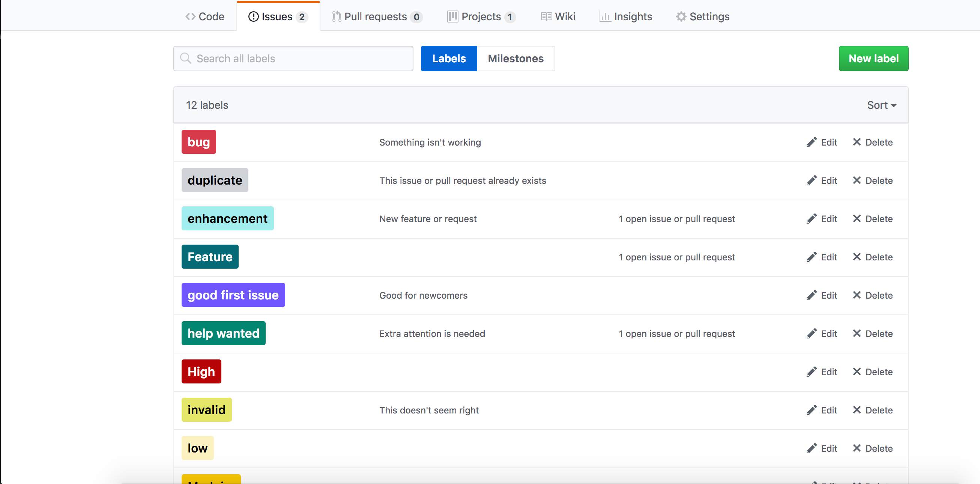
Task: Click the pencil icon beside the invalid label
Action: tap(812, 410)
